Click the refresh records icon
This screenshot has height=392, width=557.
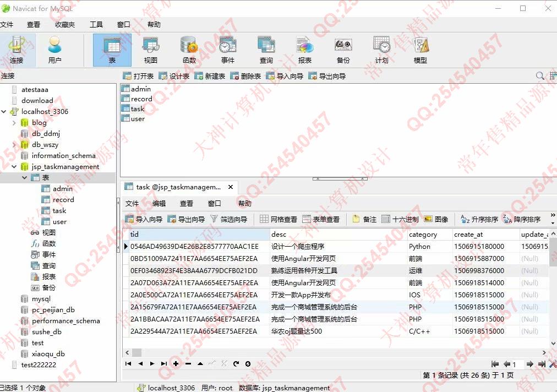236,363
